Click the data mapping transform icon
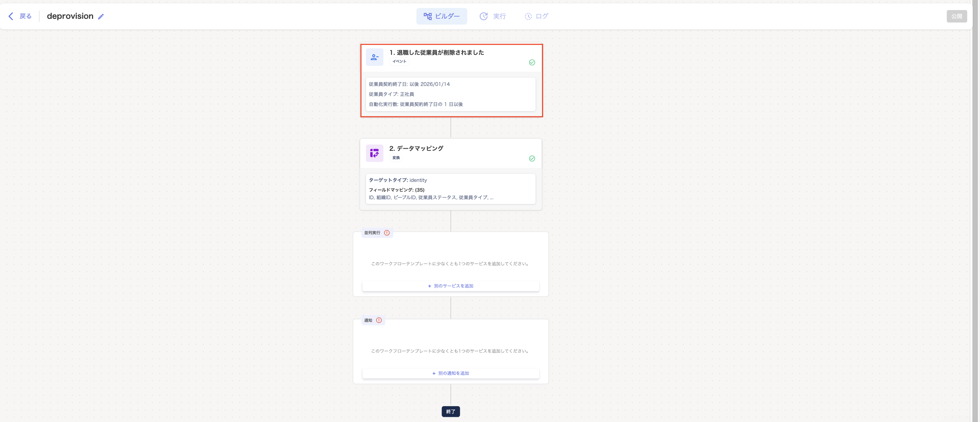The height and width of the screenshot is (422, 980). click(x=374, y=153)
